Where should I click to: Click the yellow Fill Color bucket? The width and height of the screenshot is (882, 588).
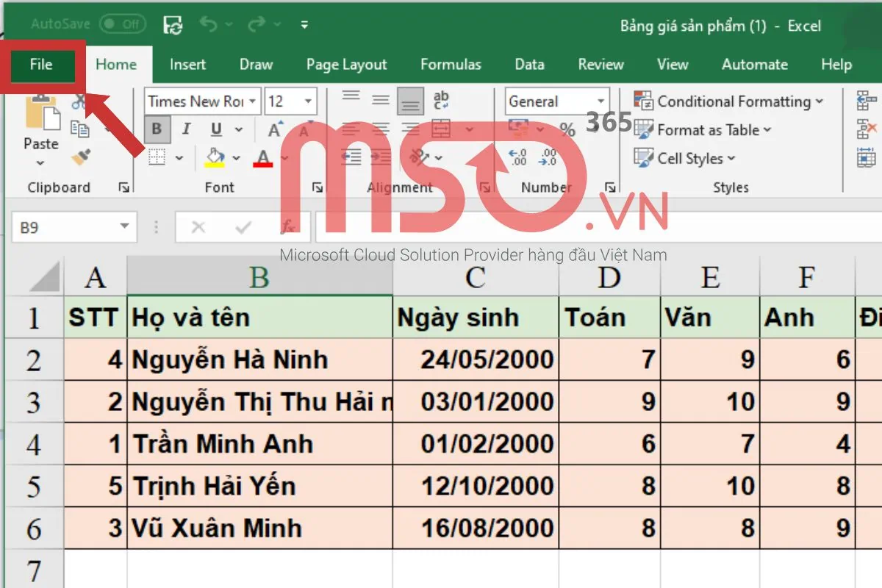215,157
